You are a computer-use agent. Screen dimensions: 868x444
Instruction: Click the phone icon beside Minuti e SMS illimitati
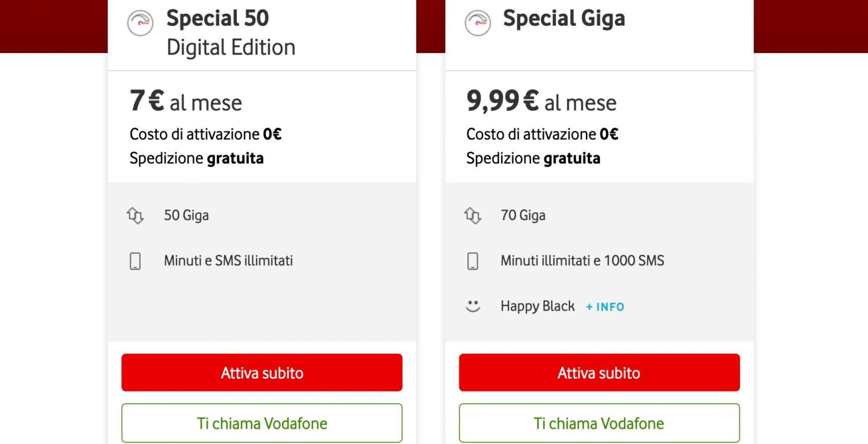135,261
